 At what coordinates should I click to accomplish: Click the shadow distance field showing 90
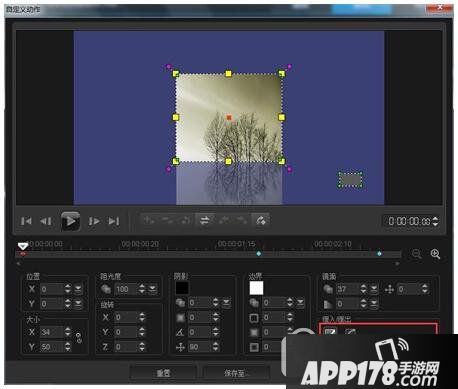click(x=199, y=347)
